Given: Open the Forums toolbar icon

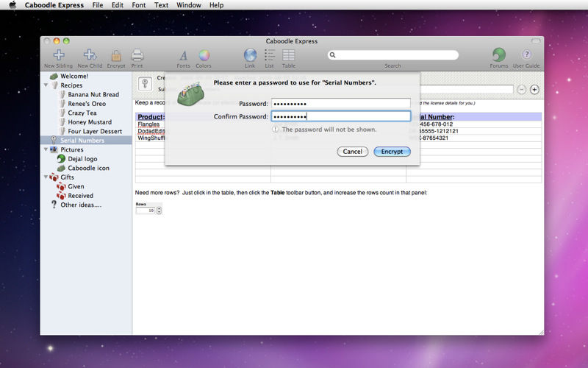Looking at the screenshot, I should (499, 54).
